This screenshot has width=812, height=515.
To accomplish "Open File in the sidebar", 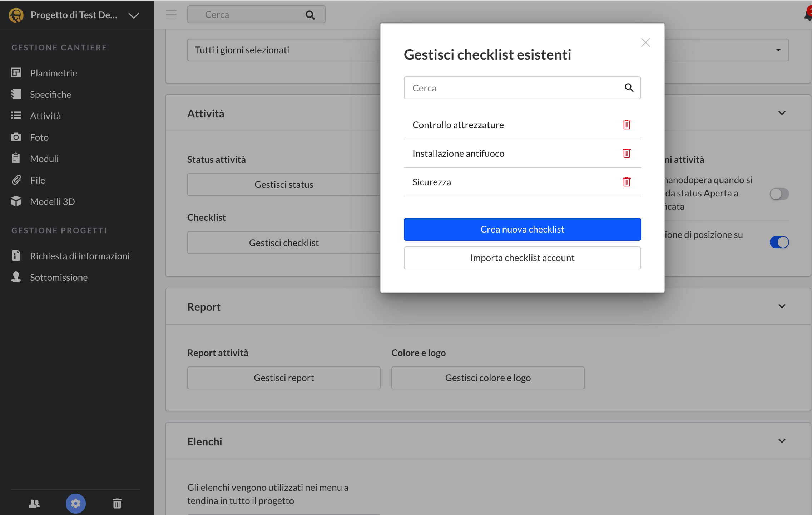I will point(38,180).
